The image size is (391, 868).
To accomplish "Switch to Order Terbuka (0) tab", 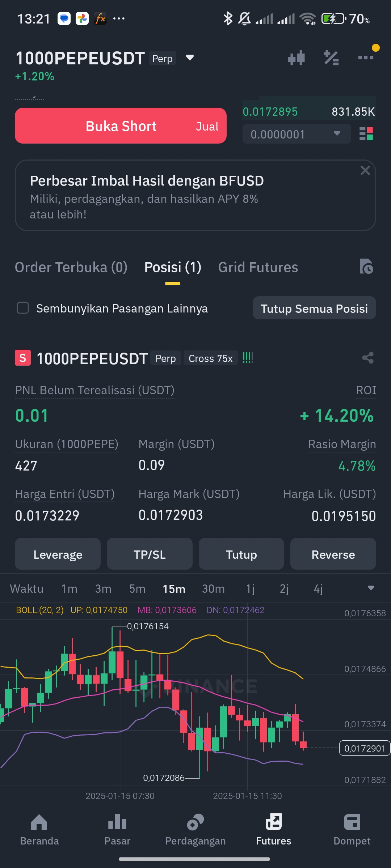I will [x=71, y=267].
